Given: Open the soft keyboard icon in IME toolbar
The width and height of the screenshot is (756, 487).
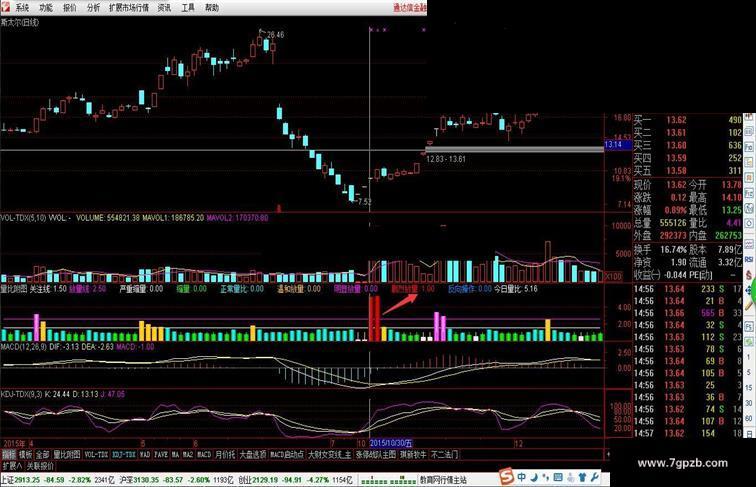Looking at the screenshot, I should pos(558,477).
